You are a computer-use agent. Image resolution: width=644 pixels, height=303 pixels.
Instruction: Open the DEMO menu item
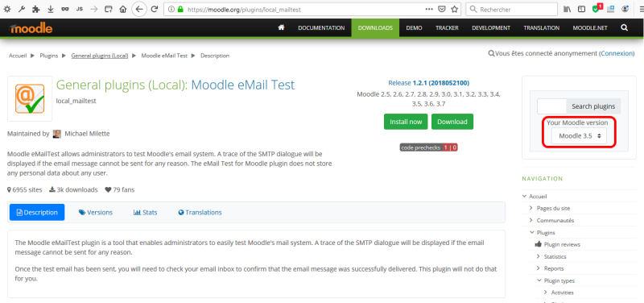(414, 28)
